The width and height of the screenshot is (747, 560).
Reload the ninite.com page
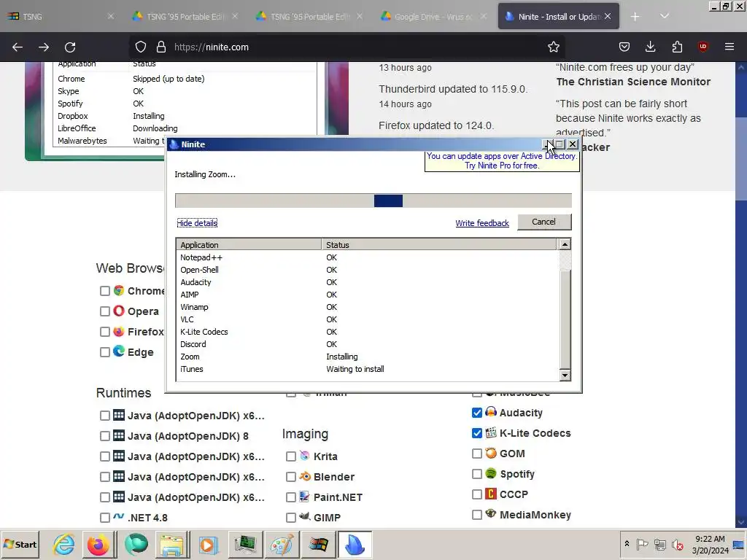[70, 47]
